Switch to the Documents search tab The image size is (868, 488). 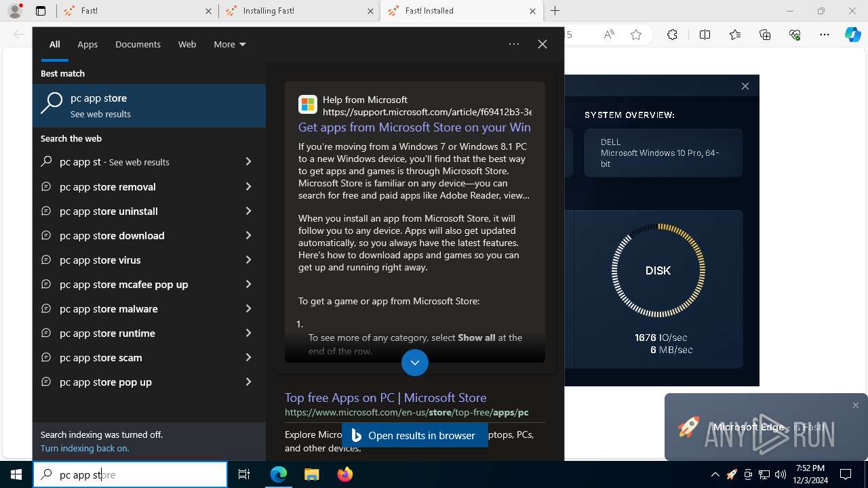point(138,44)
